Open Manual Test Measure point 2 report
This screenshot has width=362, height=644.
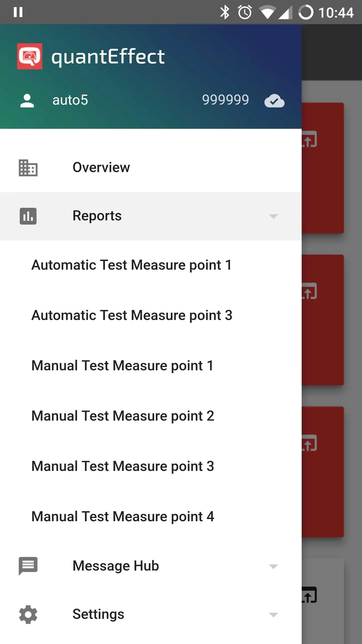151,416
